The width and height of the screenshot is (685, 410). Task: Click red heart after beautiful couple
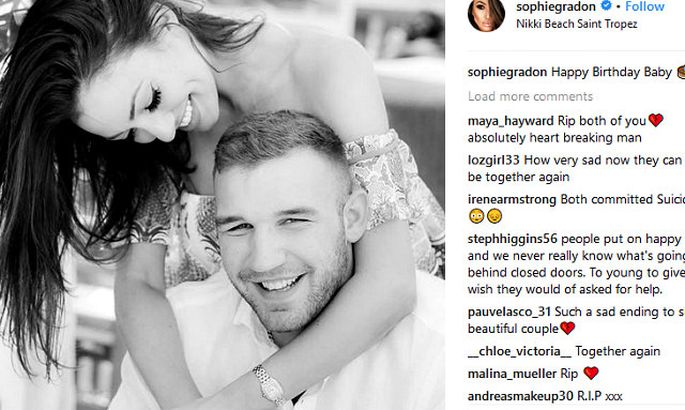click(567, 328)
